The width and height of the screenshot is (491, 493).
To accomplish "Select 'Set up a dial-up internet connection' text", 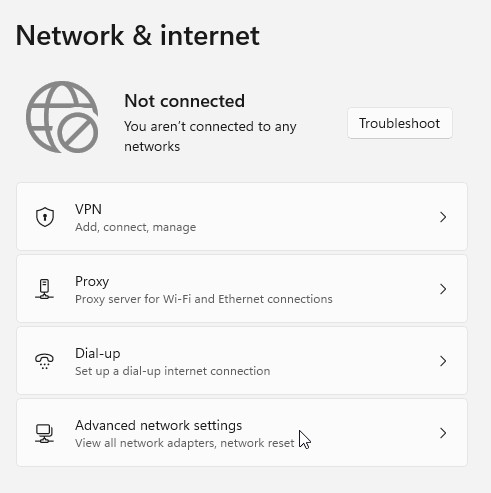I will click(173, 371).
